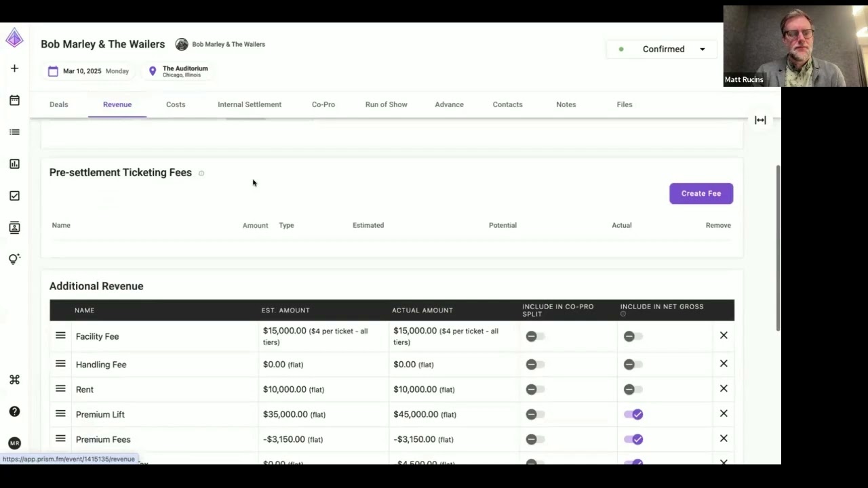Toggle Handling Fee include in net gross
Viewport: 868px width, 488px height.
point(633,365)
